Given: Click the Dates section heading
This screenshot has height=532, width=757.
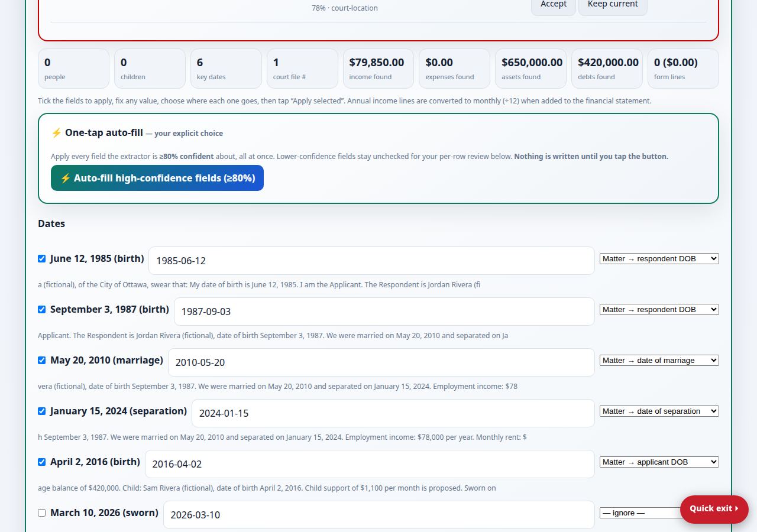Looking at the screenshot, I should point(51,223).
